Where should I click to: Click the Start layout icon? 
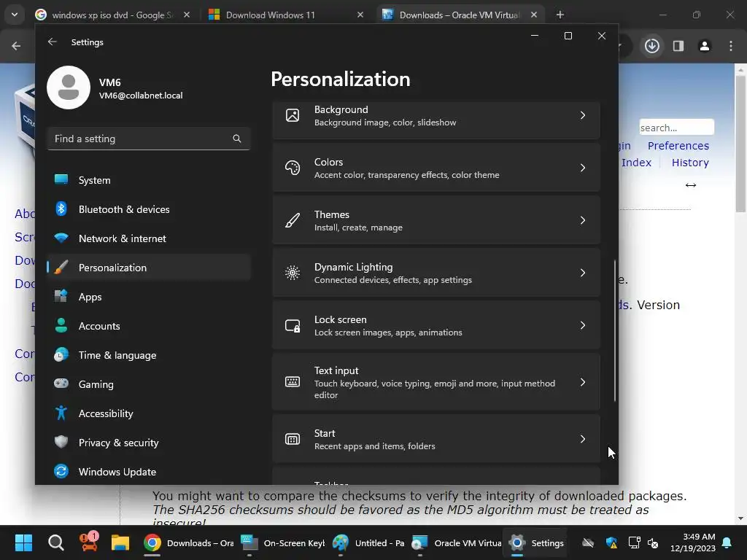[293, 439]
